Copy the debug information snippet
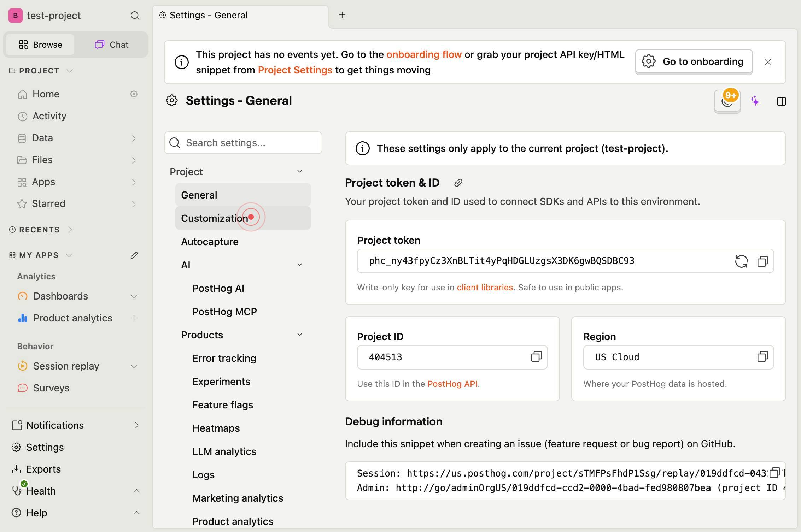Viewport: 801px width, 532px height. pyautogui.click(x=774, y=473)
